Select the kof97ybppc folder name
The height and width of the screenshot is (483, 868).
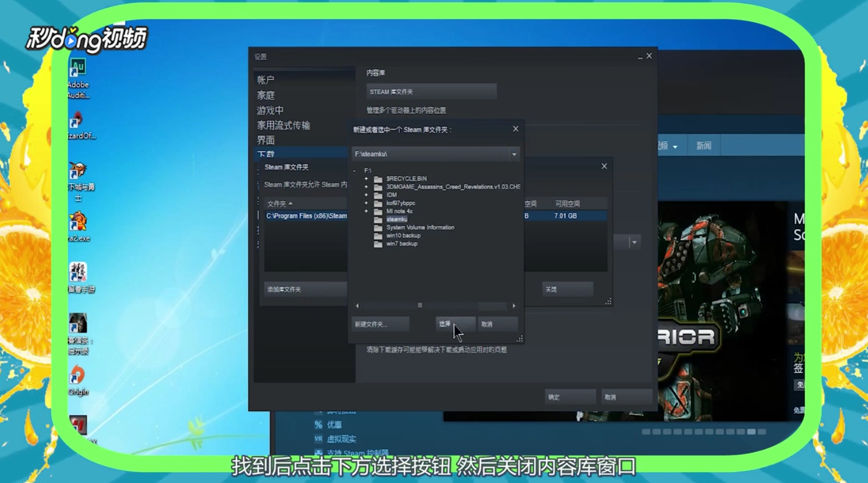pyautogui.click(x=401, y=203)
